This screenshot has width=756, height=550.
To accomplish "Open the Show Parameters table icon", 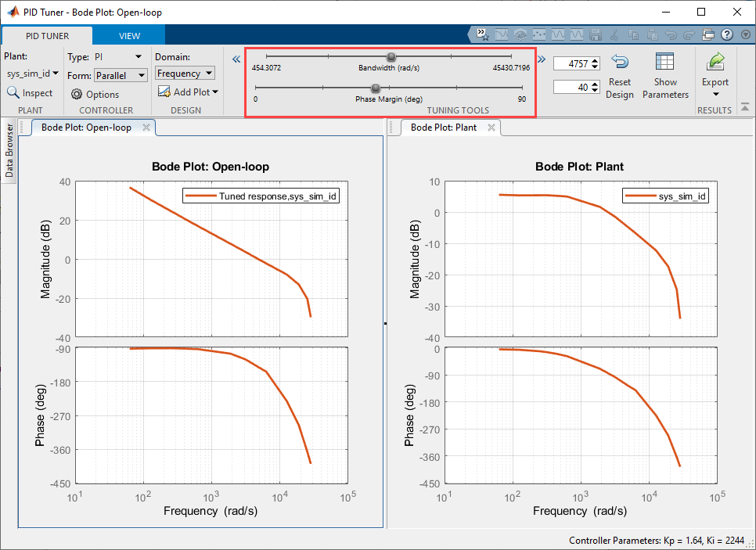I will point(665,62).
